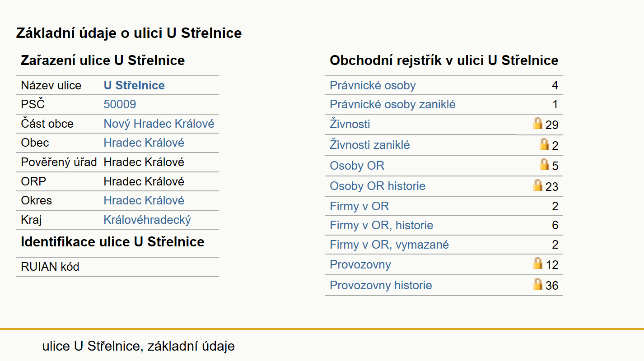Viewport: 644px width, 361px height.
Task: Click the lock icon beside Osoby OR historie
Action: point(538,185)
